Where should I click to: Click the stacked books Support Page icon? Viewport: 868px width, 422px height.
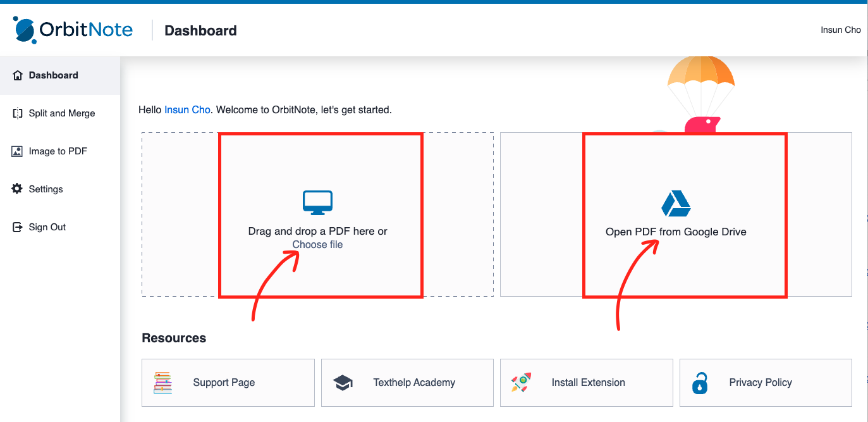point(162,382)
